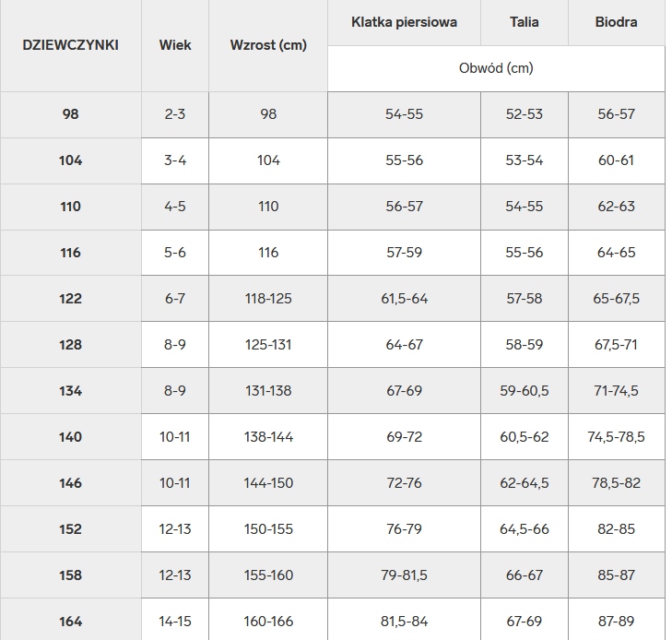The height and width of the screenshot is (640, 672).
Task: Select the Klatka piersiowa header
Action: click(x=404, y=22)
